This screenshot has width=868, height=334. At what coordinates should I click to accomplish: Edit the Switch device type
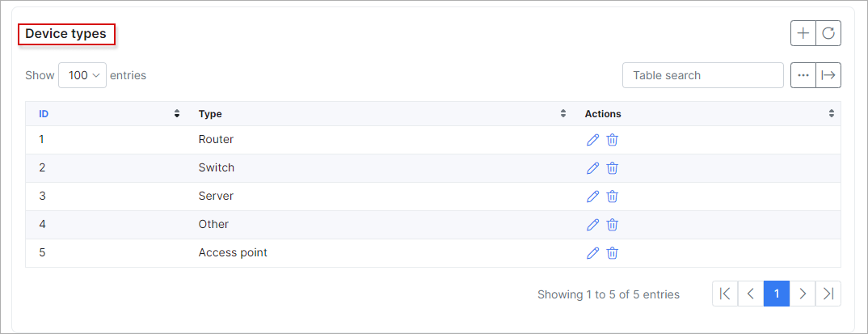592,168
